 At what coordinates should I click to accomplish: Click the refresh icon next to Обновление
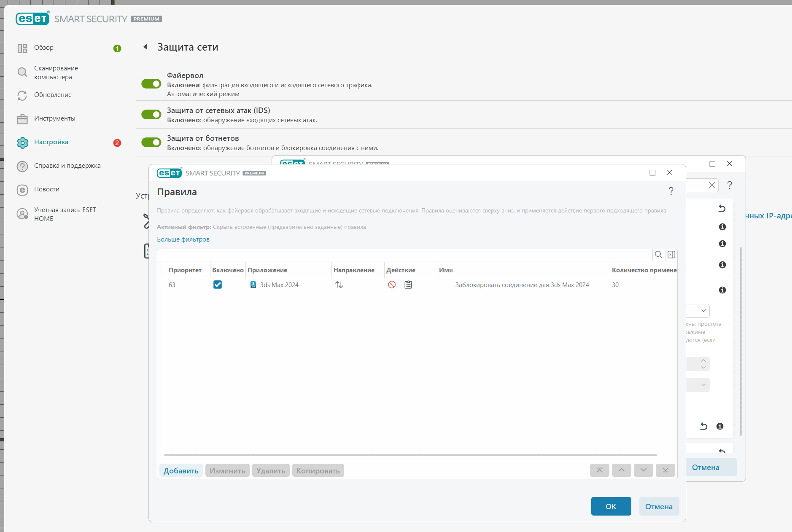point(22,96)
